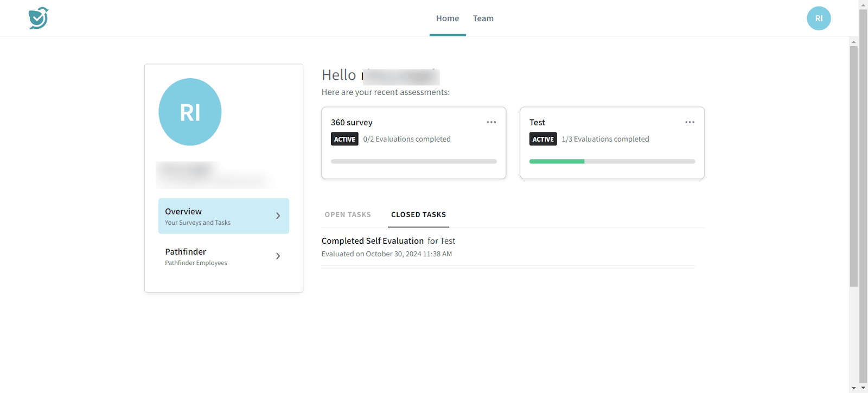Expand Overview using its chevron arrow
The height and width of the screenshot is (393, 868).
coord(278,215)
